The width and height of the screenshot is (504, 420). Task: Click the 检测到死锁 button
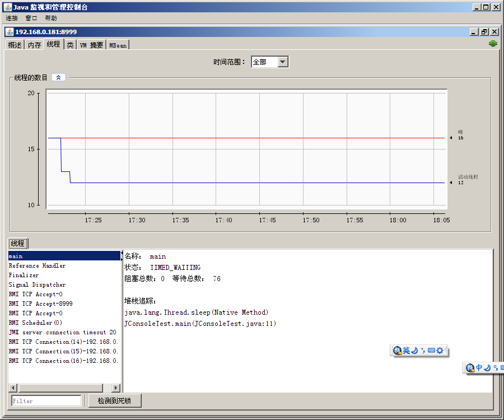pos(115,400)
